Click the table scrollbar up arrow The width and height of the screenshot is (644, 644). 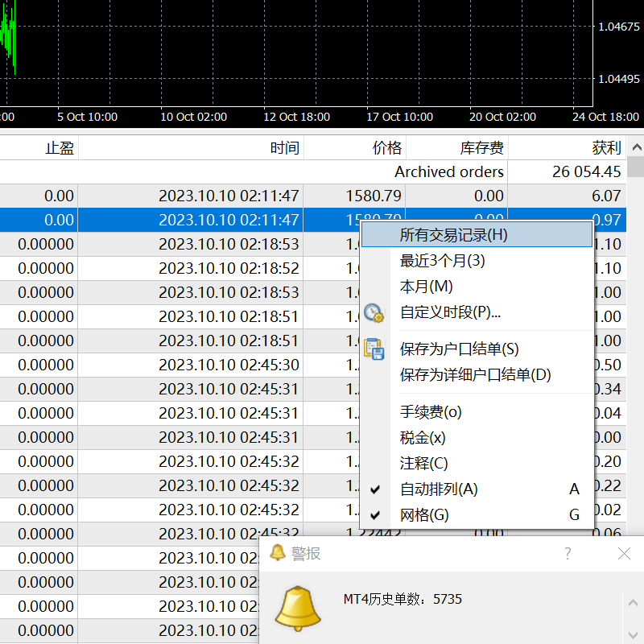pyautogui.click(x=636, y=148)
